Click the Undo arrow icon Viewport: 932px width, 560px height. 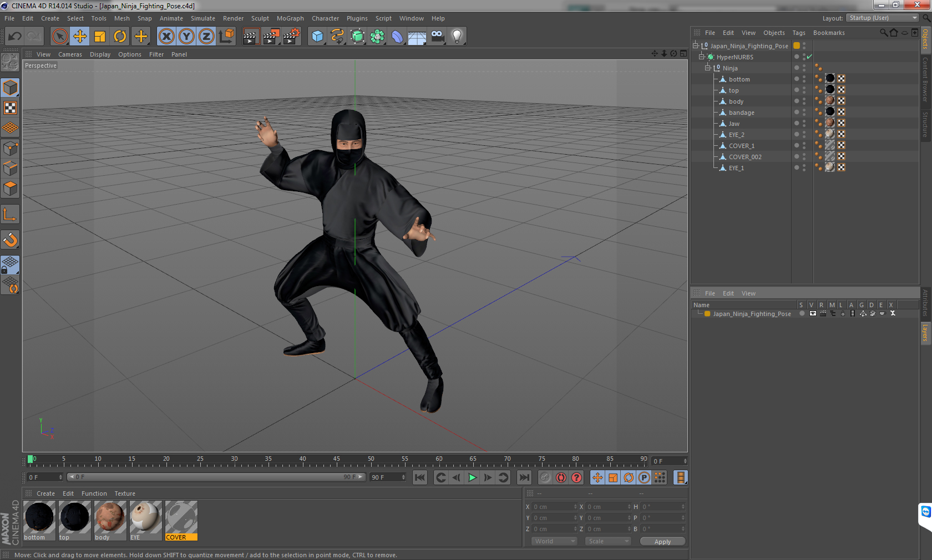(14, 37)
